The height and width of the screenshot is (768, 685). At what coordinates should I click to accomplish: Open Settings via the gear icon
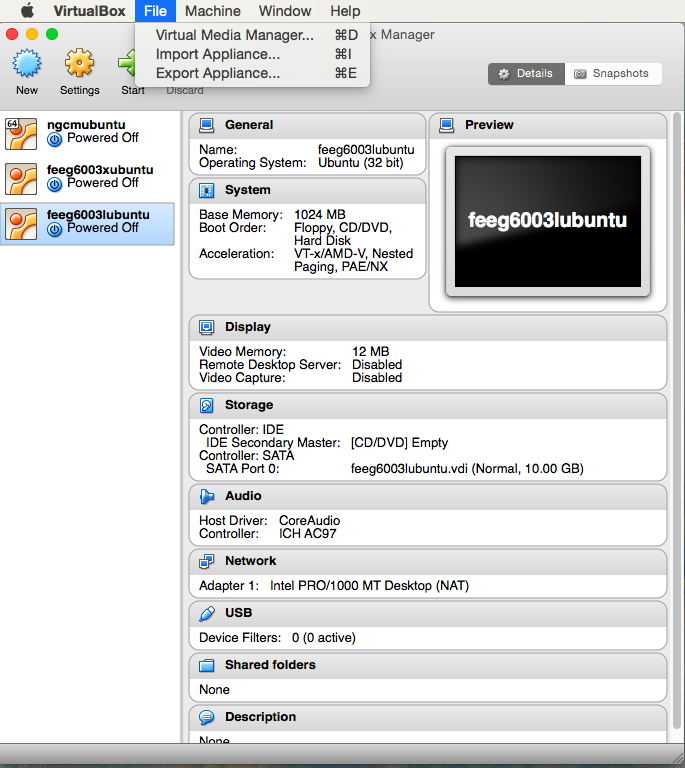pyautogui.click(x=79, y=63)
